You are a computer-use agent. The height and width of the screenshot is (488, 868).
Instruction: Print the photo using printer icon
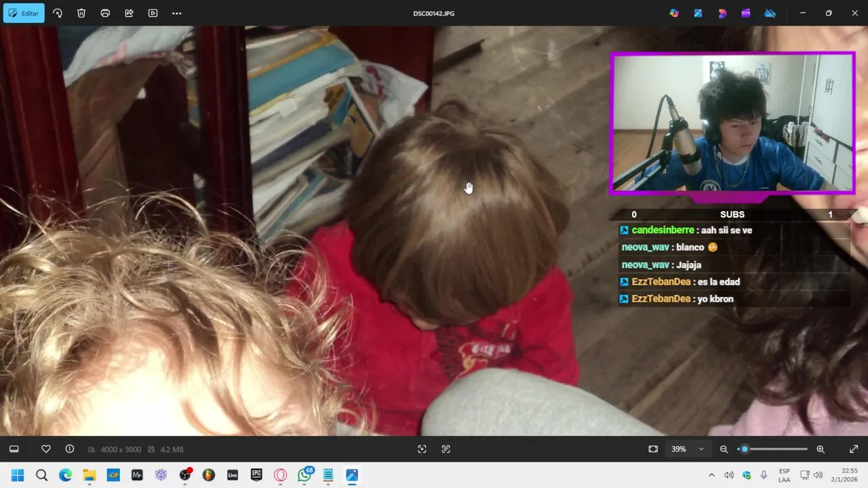pyautogui.click(x=105, y=13)
